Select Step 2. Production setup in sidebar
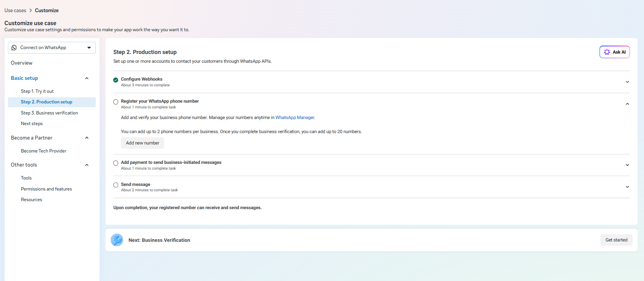Screen dimensions: 644x281 tap(52, 102)
